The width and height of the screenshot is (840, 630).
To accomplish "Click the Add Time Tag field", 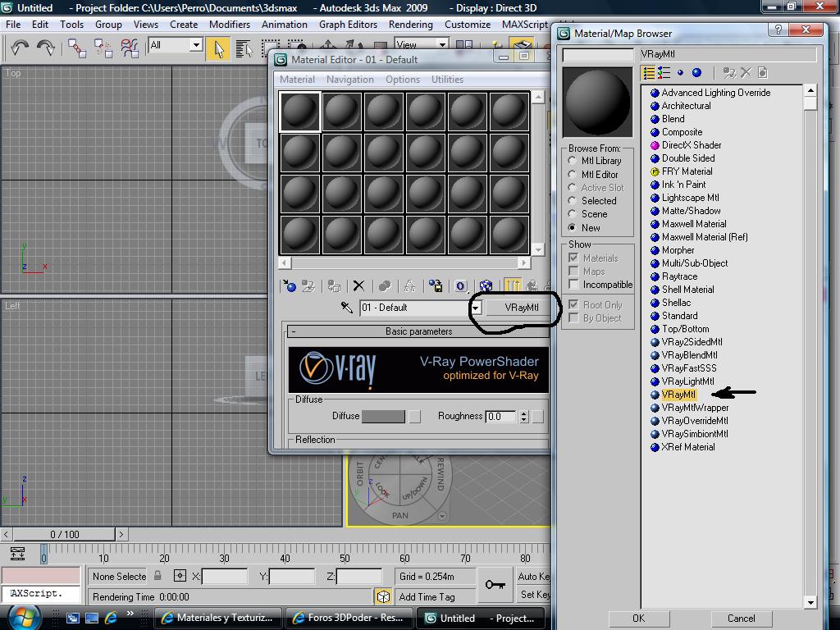I will coord(435,597).
